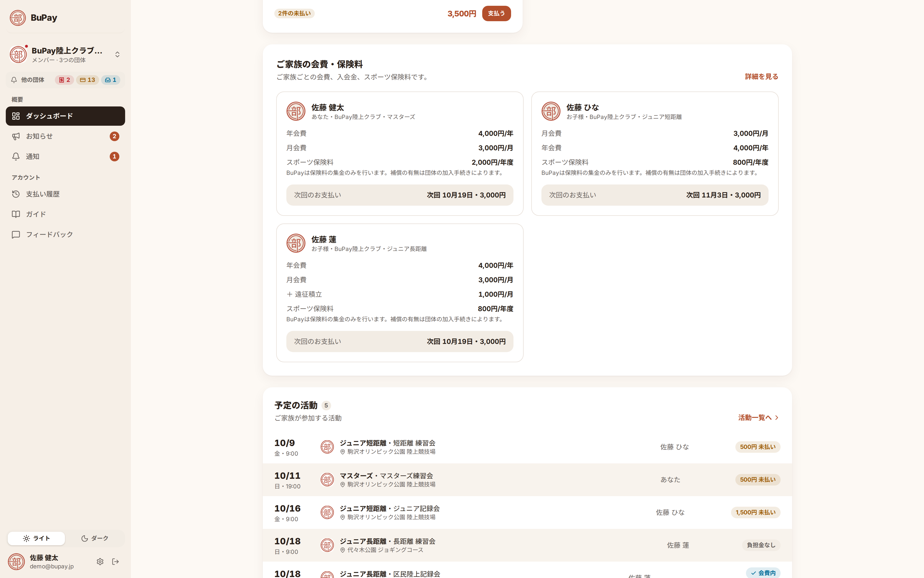Open the お知らせ sidebar item

tap(65, 136)
